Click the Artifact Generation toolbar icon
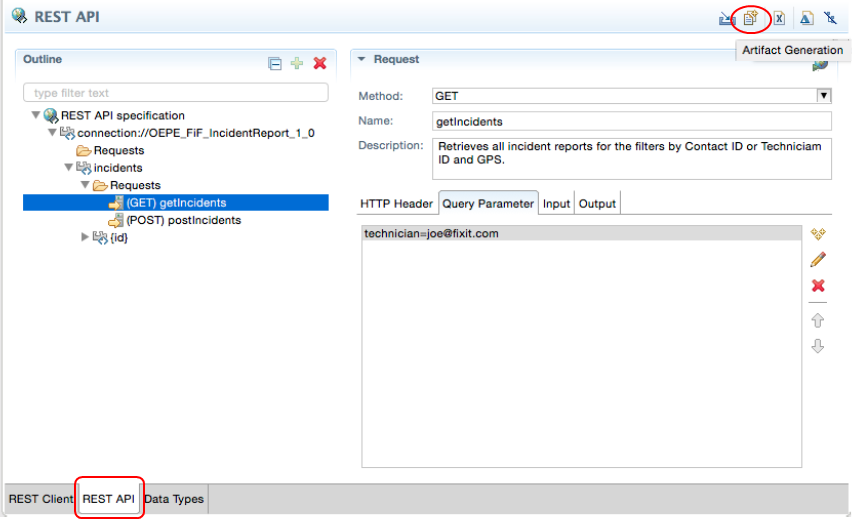Screen dimensions: 853x519 coord(750,18)
